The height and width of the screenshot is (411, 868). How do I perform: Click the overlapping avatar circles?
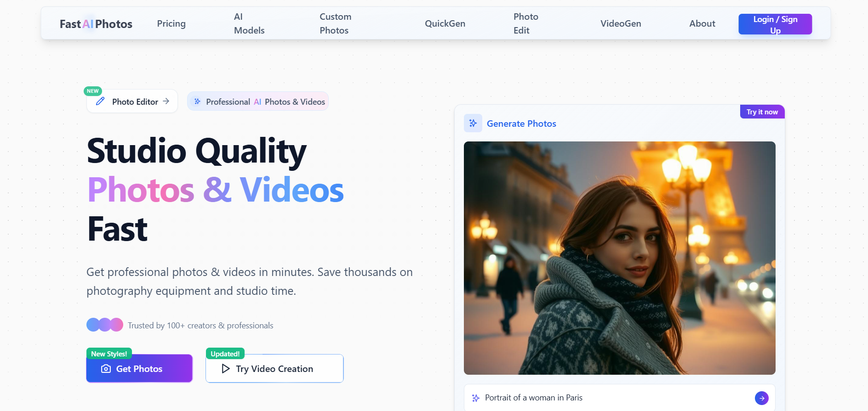[105, 325]
